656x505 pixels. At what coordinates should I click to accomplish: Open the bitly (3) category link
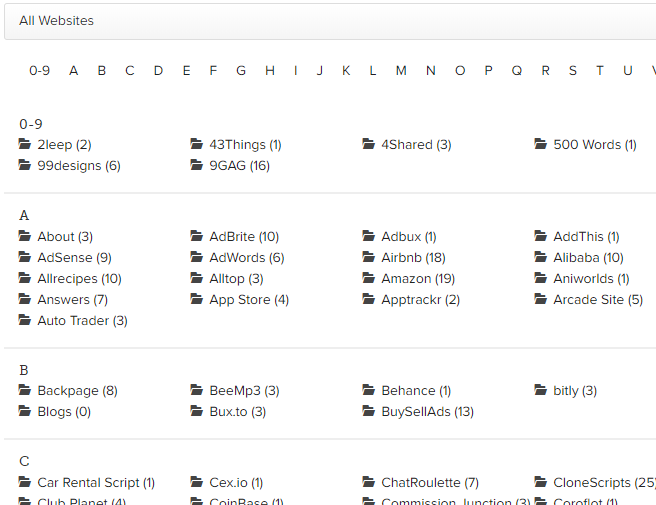[575, 391]
